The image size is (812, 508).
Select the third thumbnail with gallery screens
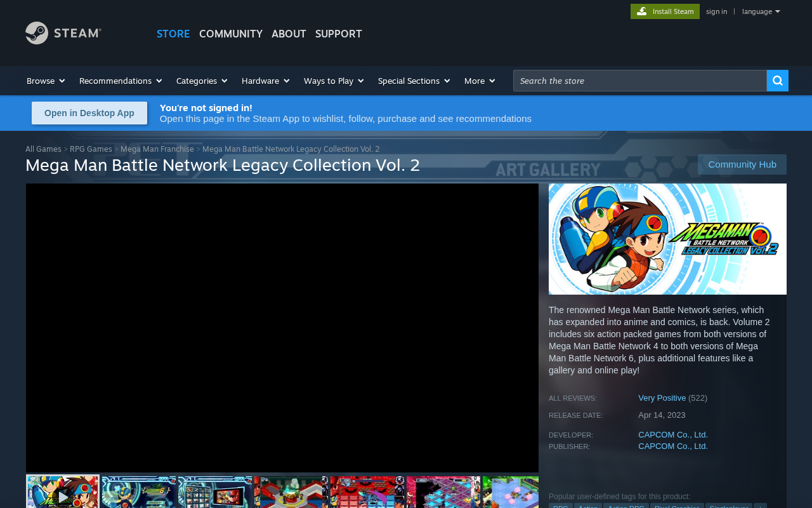click(x=215, y=492)
